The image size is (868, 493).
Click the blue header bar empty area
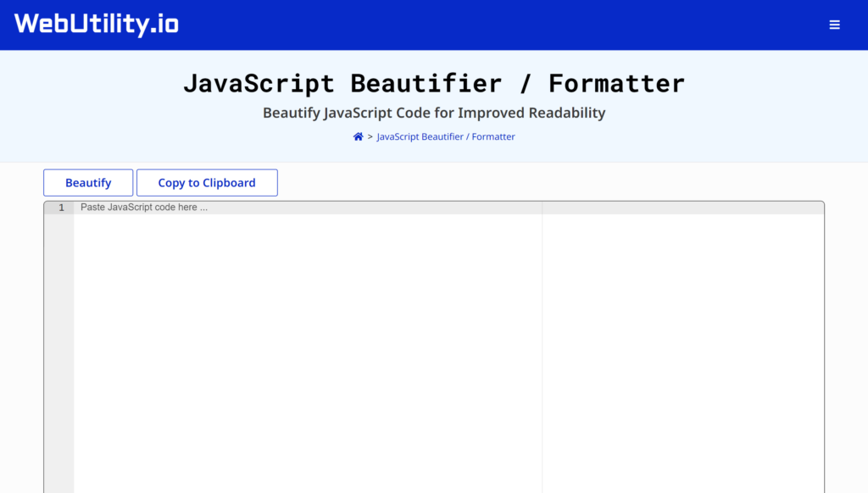click(x=498, y=25)
